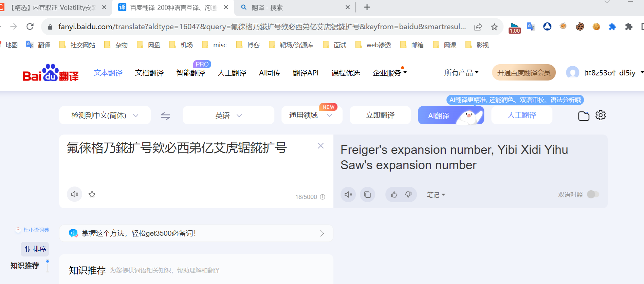Image resolution: width=644 pixels, height=284 pixels.
Task: Star the source text as favorite
Action: pyautogui.click(x=92, y=194)
